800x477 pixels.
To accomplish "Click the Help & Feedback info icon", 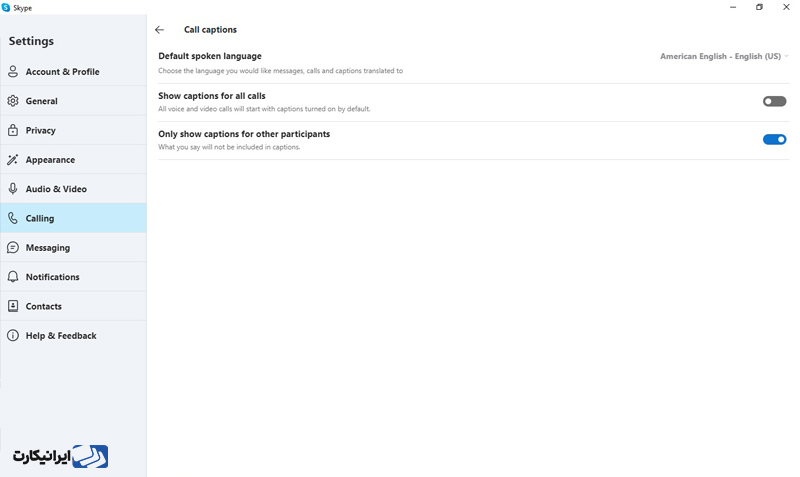I will pos(13,336).
